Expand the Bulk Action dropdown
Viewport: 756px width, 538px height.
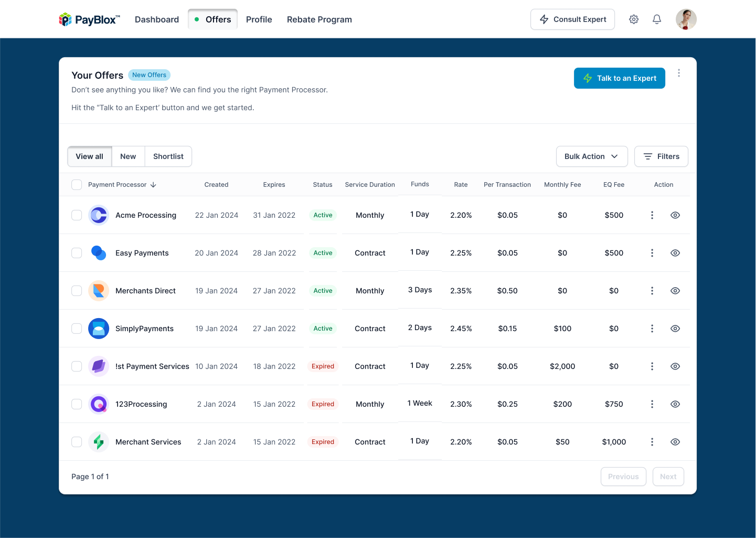(x=592, y=156)
